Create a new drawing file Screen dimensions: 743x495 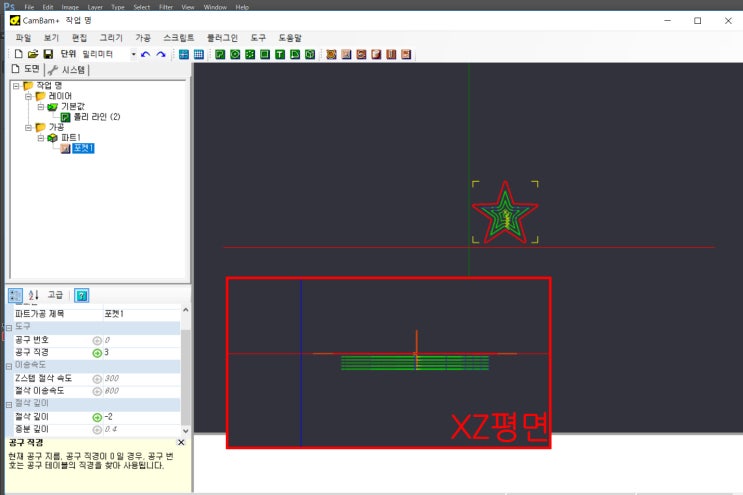coord(18,54)
